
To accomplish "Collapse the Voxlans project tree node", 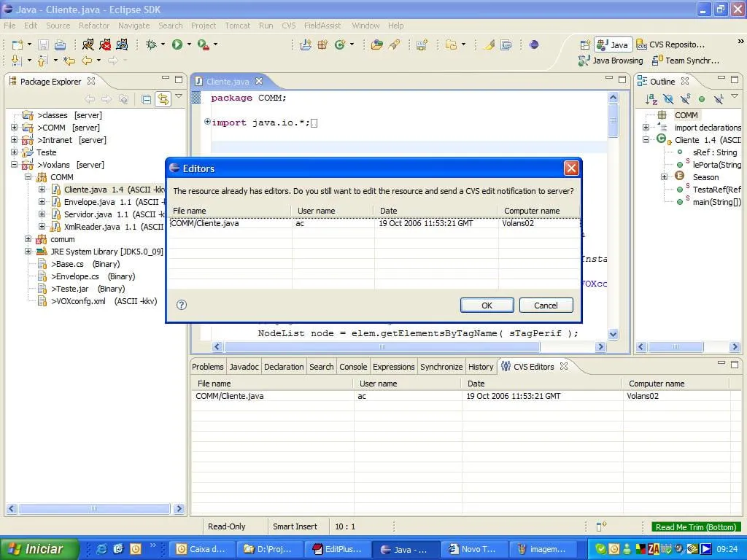I will click(15, 165).
